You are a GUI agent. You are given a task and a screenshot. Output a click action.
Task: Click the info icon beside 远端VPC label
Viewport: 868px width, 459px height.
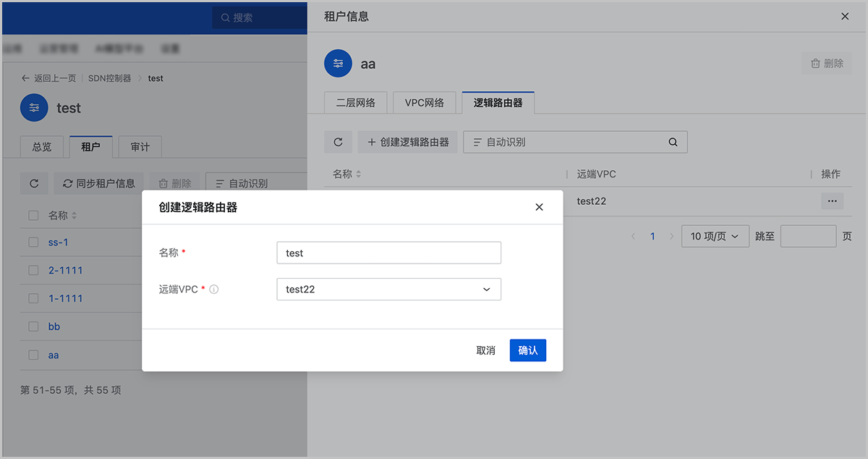pos(214,290)
